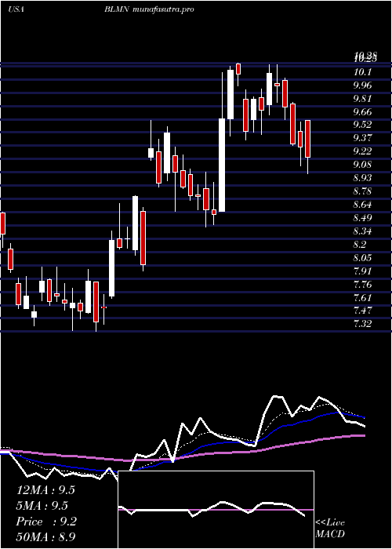The width and height of the screenshot is (392, 549).
Task: Click the 9.52 price axis label
Action: pyautogui.click(x=364, y=125)
